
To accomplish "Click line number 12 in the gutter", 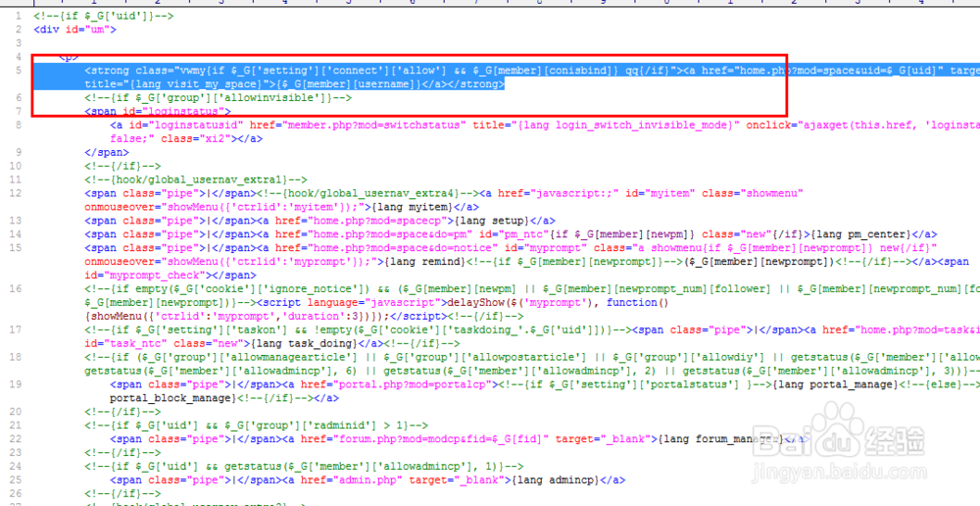I will (15, 193).
